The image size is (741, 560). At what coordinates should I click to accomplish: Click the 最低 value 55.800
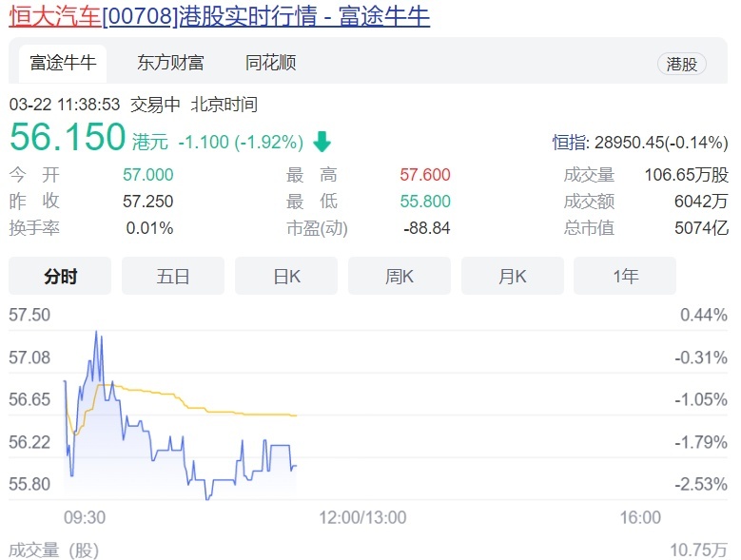(x=425, y=202)
